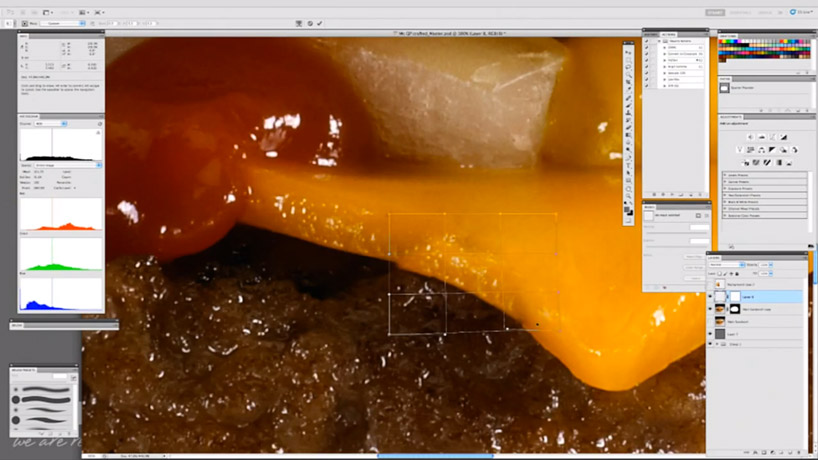The height and width of the screenshot is (460, 818).
Task: Toggle between free transform and warp modes
Action: [299, 23]
